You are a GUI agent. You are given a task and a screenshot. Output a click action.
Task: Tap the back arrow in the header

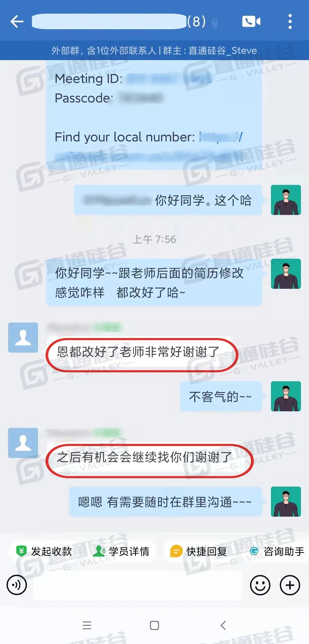pyautogui.click(x=17, y=21)
